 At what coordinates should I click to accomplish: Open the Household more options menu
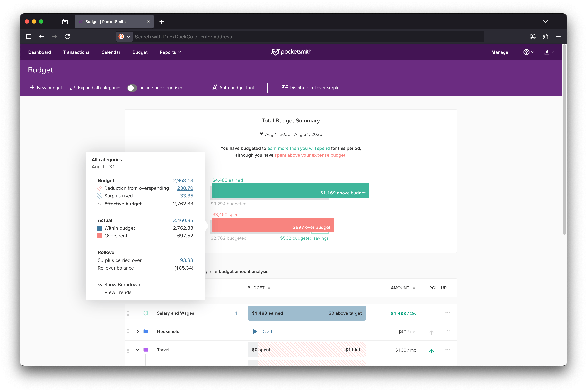[x=447, y=331]
